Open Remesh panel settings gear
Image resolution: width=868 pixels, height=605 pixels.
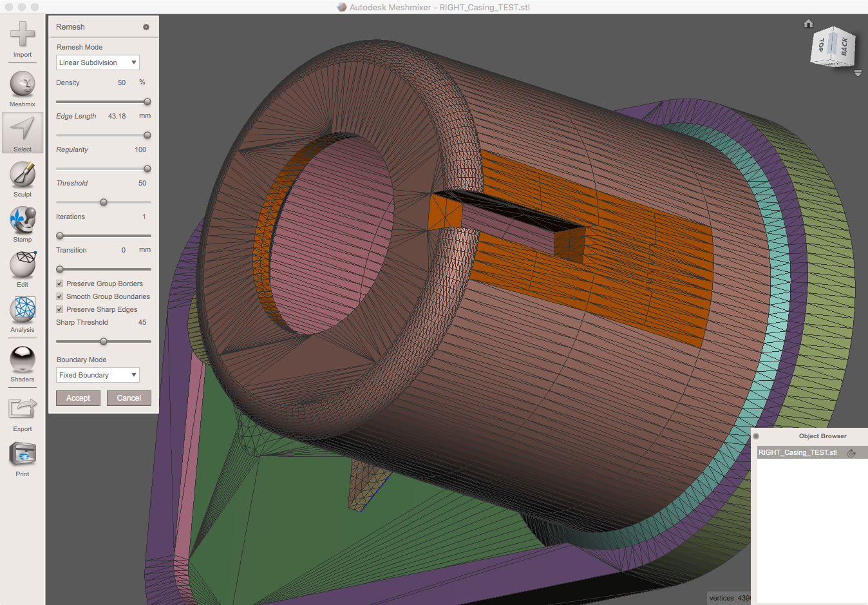point(146,27)
